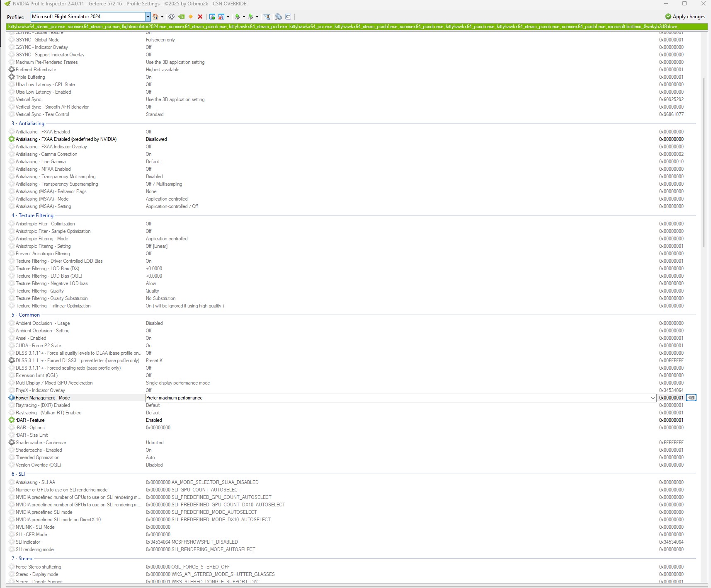Click the NVIDIA Profile Inspector title bar icon
The height and width of the screenshot is (588, 711).
tap(7, 4)
